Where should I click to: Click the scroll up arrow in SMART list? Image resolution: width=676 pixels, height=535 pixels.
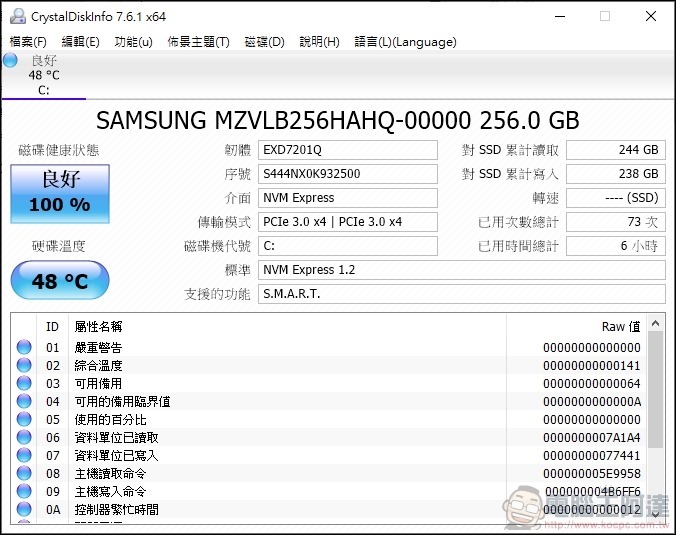656,323
